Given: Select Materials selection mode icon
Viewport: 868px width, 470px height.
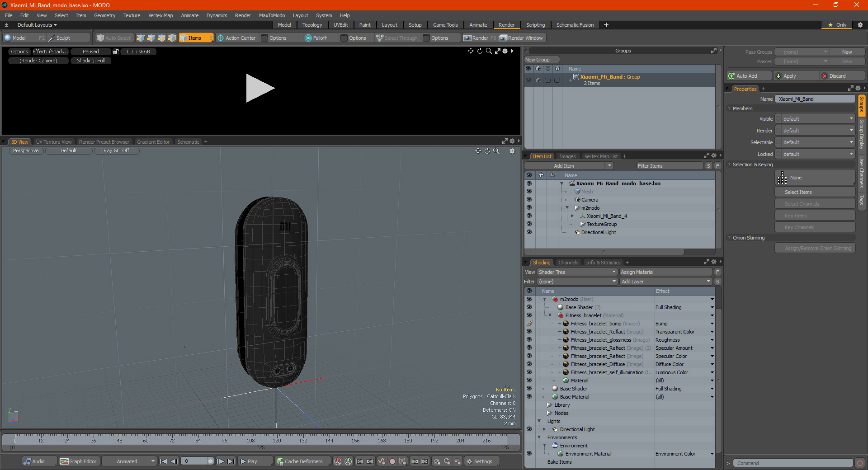Looking at the screenshot, I should (172, 38).
